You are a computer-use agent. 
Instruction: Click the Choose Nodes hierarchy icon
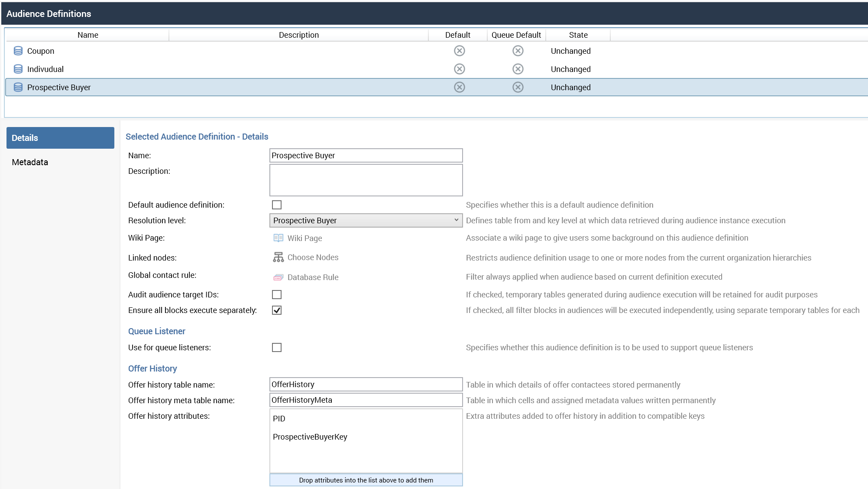pyautogui.click(x=278, y=257)
